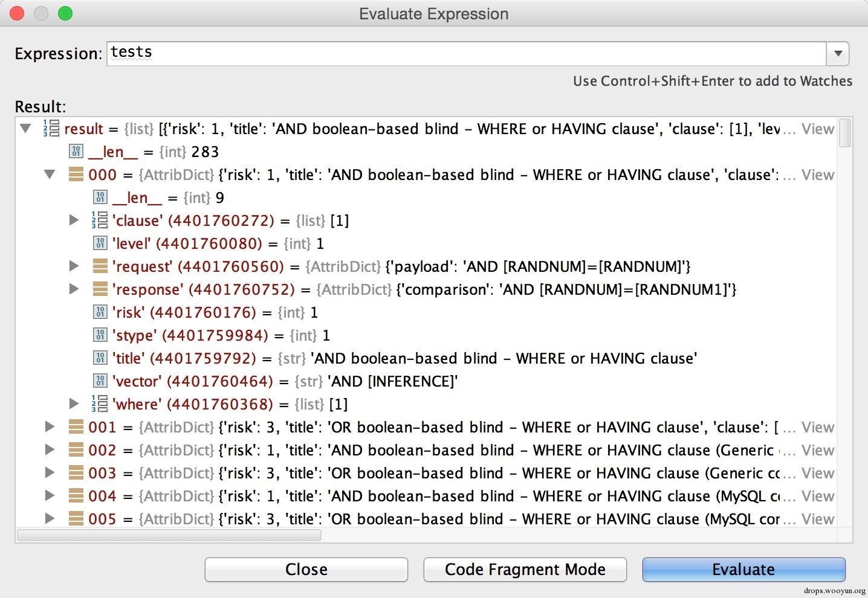868x598 pixels.
Task: Click the list icon next to 'clause'
Action: point(100,220)
